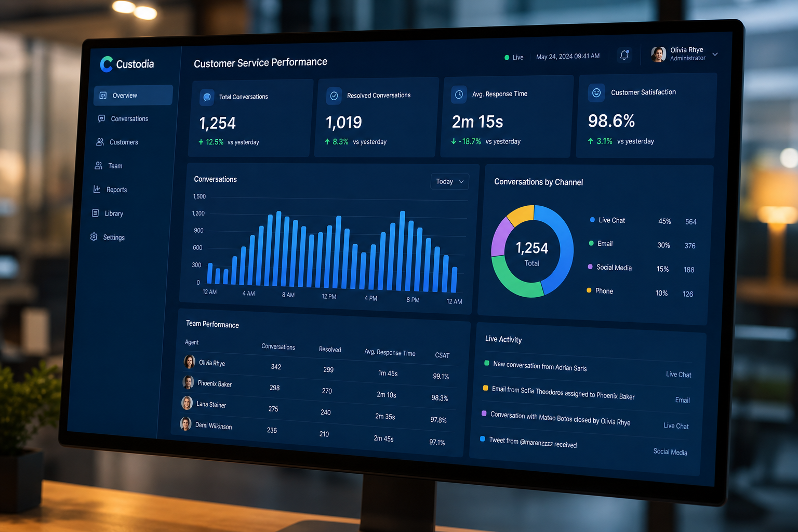
Task: Expand the user account chevron menu
Action: (x=715, y=54)
